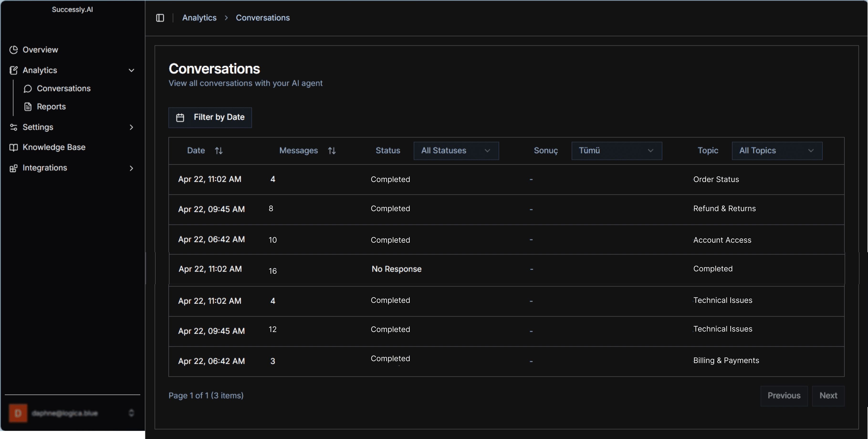This screenshot has height=439, width=868.
Task: Click the Knowledge Base book icon
Action: [13, 147]
